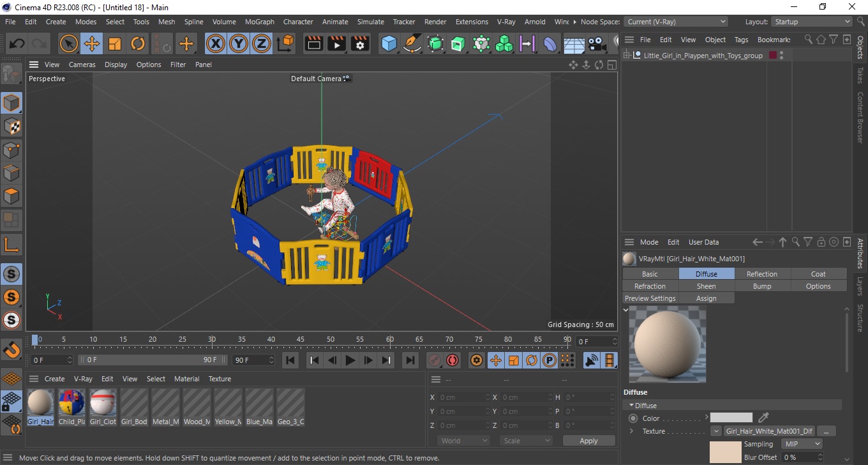Activate the Scale tool in top toolbar
The width and height of the screenshot is (868, 465).
[x=115, y=44]
